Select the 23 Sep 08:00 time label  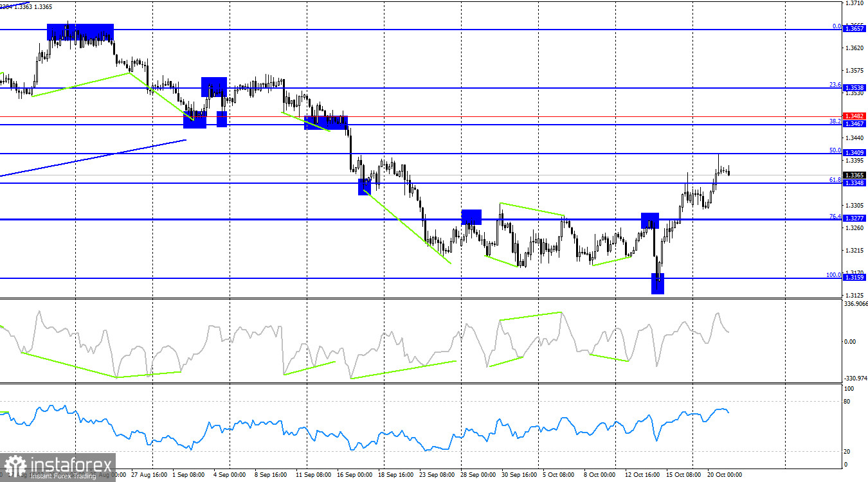[437, 474]
